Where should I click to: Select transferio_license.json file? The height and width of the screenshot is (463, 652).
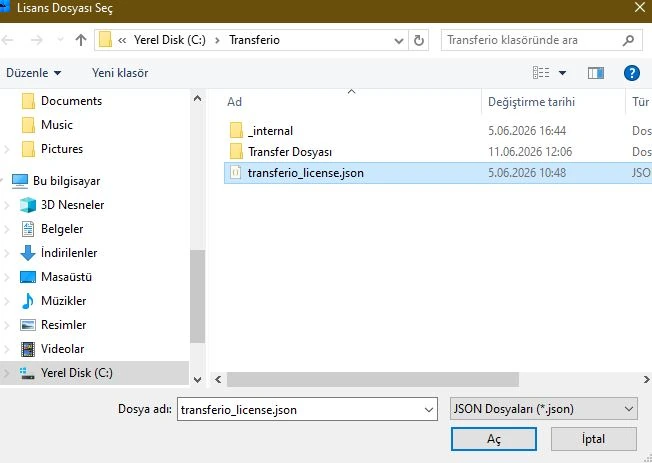pyautogui.click(x=306, y=173)
